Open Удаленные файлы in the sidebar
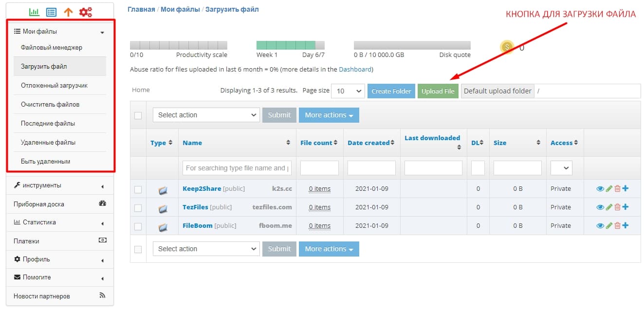This screenshot has height=332, width=644. tap(48, 142)
